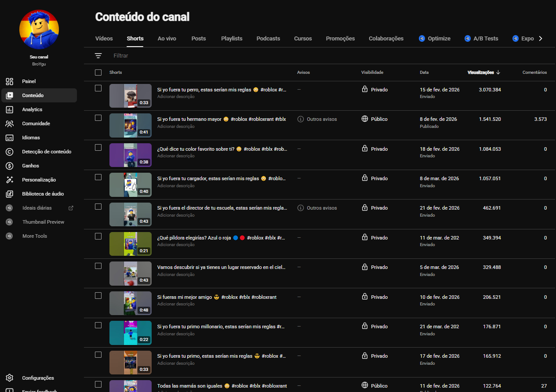Click the 3.070.384 views value
556x392 pixels.
[x=490, y=90]
